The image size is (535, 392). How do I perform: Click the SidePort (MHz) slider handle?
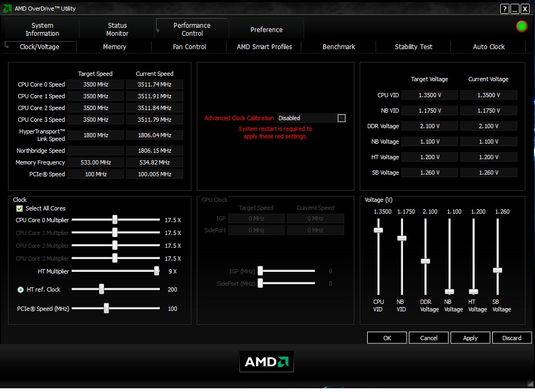coord(260,283)
